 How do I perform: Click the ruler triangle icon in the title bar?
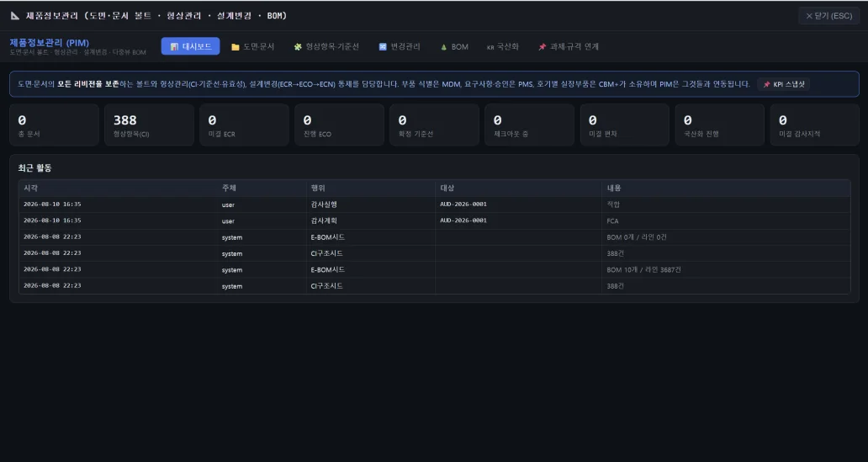pos(15,15)
